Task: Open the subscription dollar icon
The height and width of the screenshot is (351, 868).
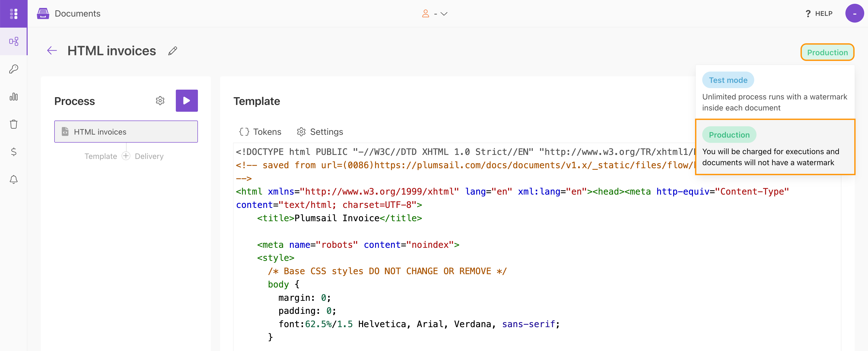Action: (14, 152)
